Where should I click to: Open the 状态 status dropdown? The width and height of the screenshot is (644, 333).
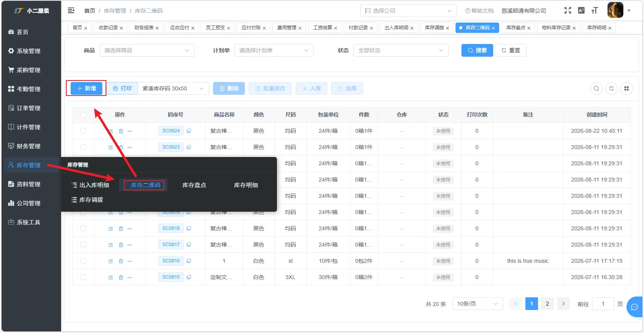[401, 50]
